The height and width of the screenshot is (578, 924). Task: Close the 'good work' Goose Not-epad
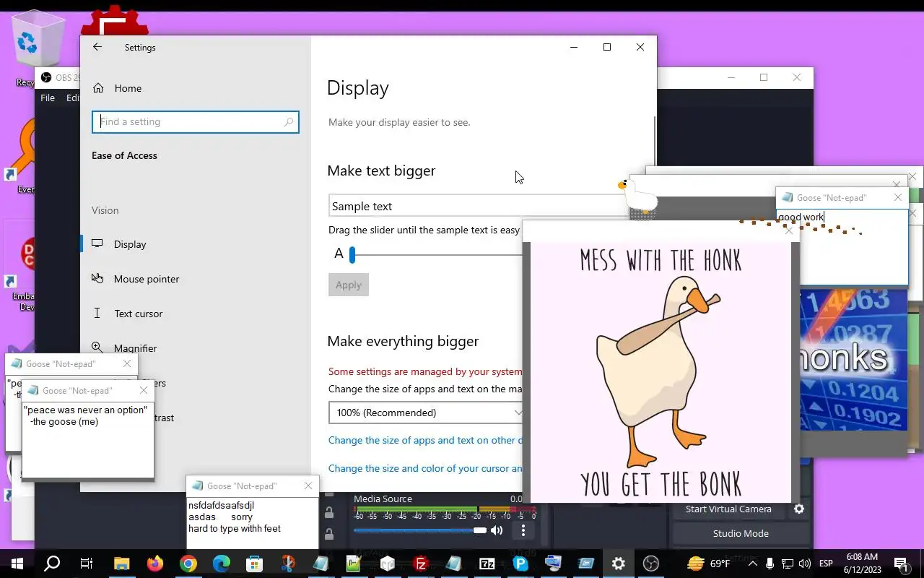pyautogui.click(x=898, y=197)
